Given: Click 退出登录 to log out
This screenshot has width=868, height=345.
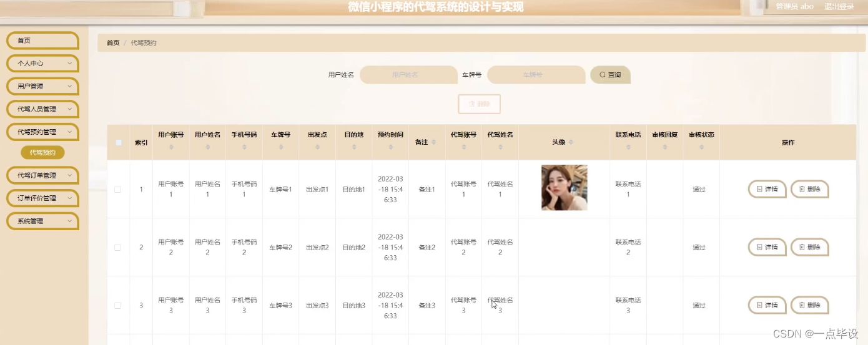Looking at the screenshot, I should coord(839,7).
